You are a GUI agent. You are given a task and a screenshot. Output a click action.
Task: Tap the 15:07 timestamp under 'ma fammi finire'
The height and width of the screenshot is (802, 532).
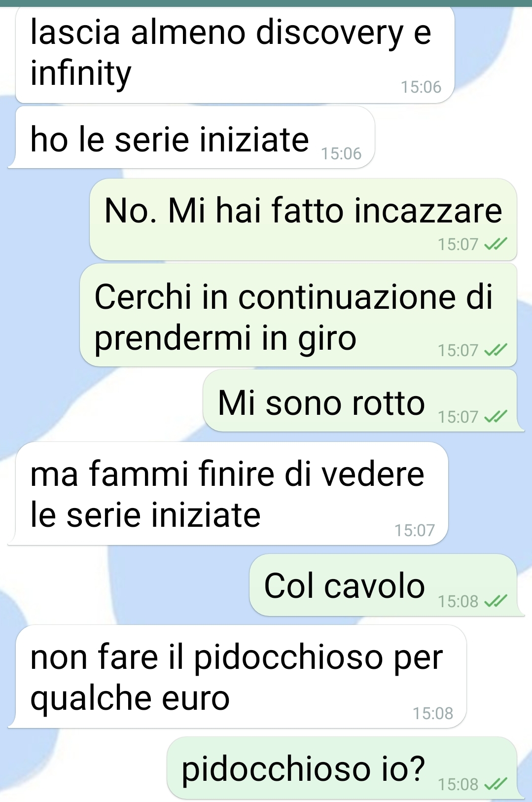415,531
